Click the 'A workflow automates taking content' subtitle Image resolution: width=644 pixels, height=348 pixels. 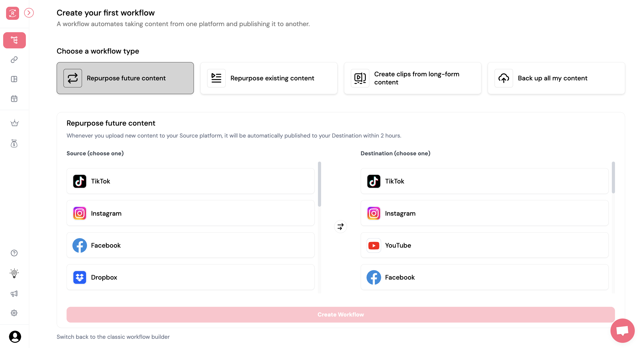point(183,24)
